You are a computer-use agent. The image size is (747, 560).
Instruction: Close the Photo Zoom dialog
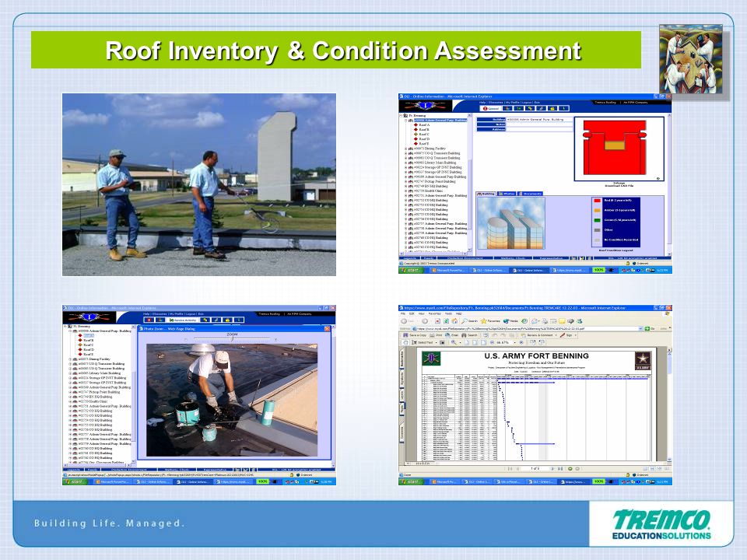(328, 328)
